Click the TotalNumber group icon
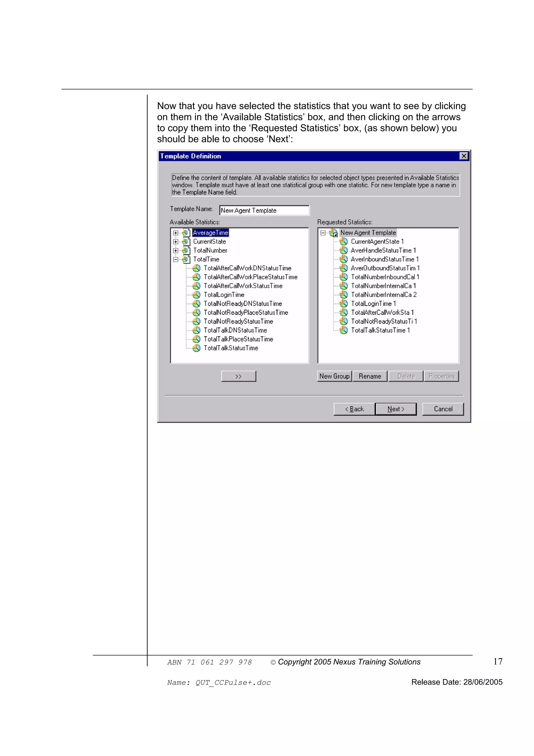Image resolution: width=534 pixels, height=756 pixels. pyautogui.click(x=186, y=251)
